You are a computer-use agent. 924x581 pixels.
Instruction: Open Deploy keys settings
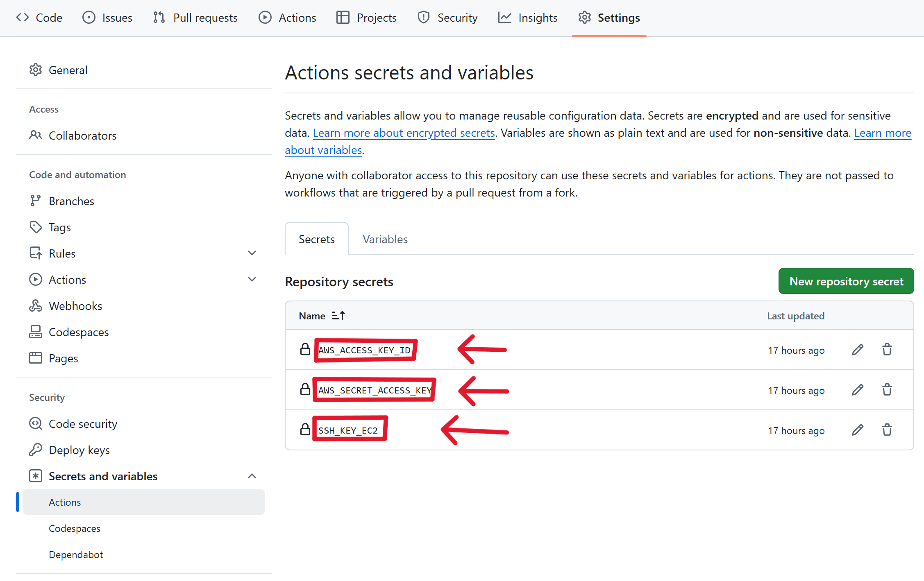click(x=79, y=450)
